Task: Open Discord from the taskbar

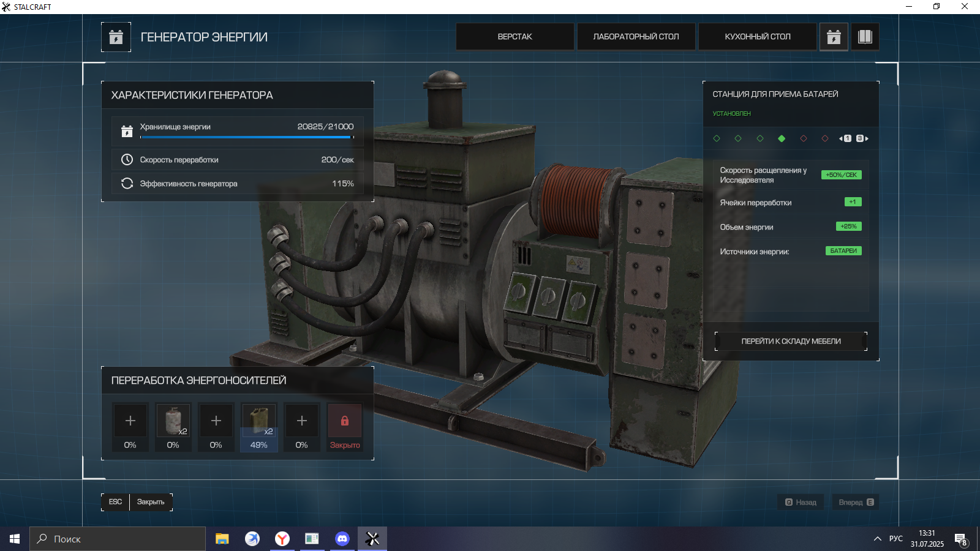Action: pyautogui.click(x=342, y=539)
